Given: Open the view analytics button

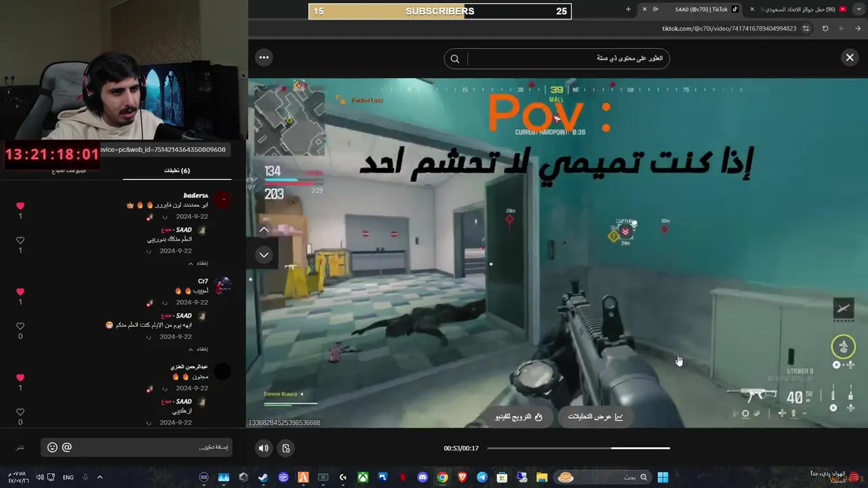Looking at the screenshot, I should point(595,417).
